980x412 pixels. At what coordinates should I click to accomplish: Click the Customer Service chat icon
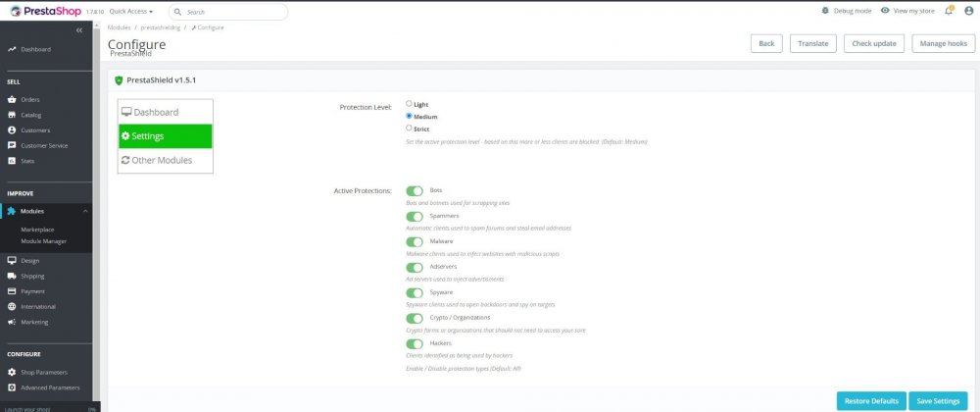[11, 145]
